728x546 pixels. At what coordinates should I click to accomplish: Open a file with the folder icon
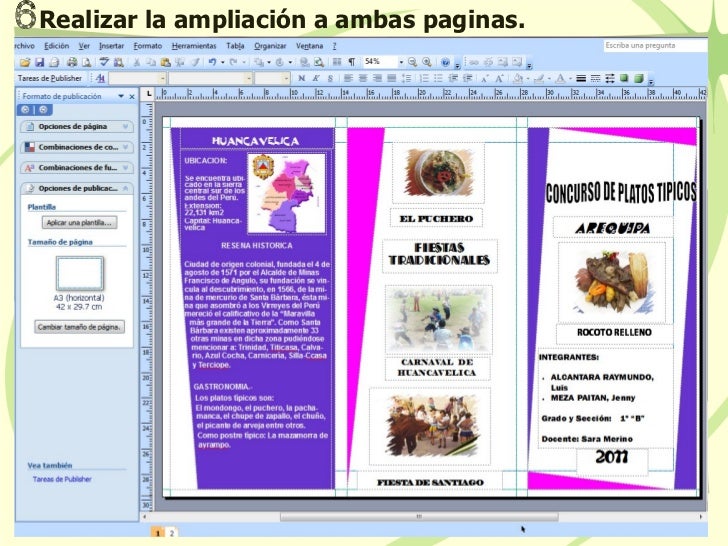point(25,62)
